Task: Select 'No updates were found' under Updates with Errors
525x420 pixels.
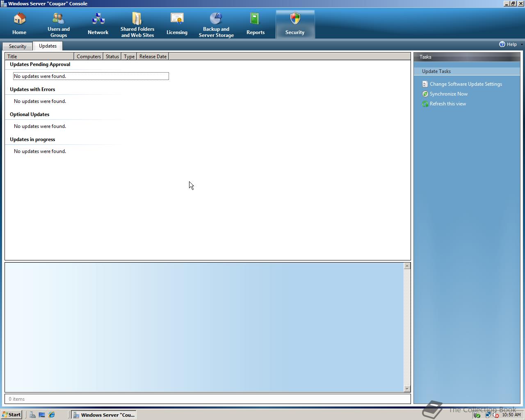Action: (40, 101)
